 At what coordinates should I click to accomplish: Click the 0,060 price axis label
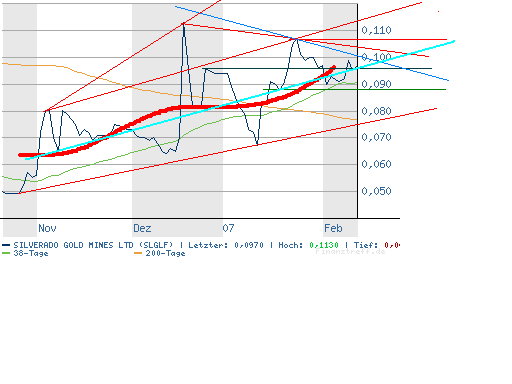tap(376, 164)
